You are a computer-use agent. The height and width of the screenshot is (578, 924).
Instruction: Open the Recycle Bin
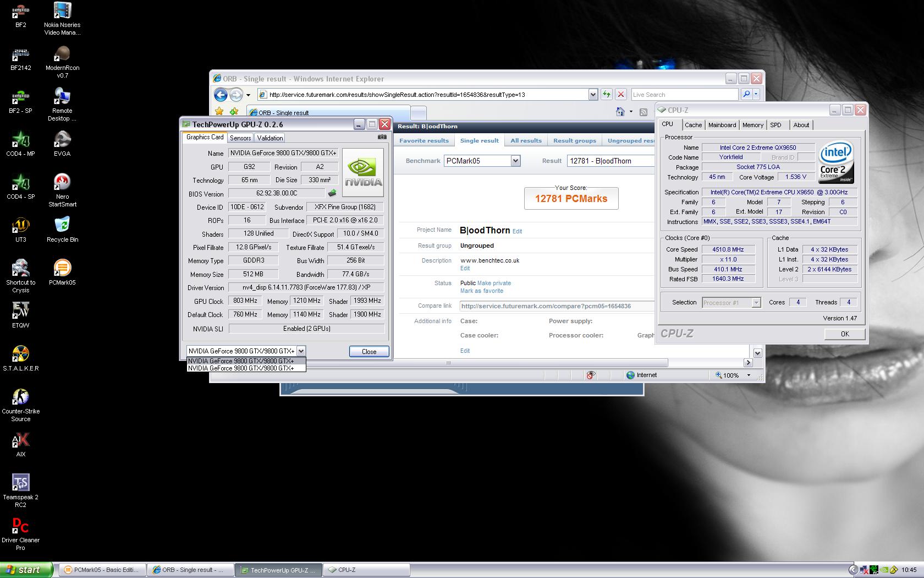(x=62, y=230)
